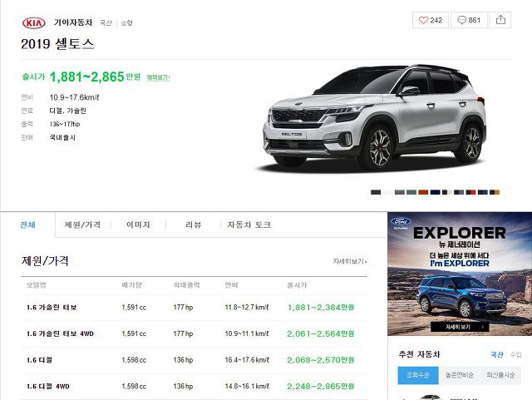Screen dimensions: 532x400
Task: Sort recommendations by 높은연비순
Action: [x=460, y=375]
